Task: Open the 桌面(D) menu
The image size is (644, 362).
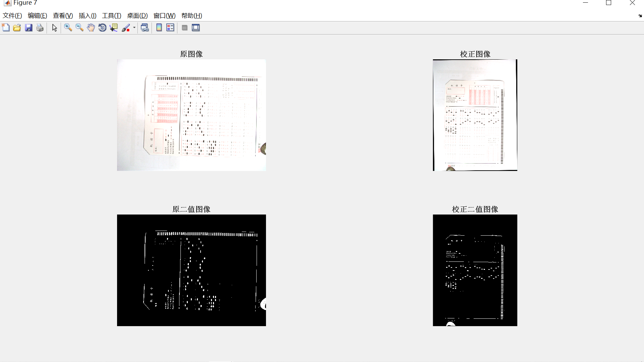Action: (x=138, y=16)
